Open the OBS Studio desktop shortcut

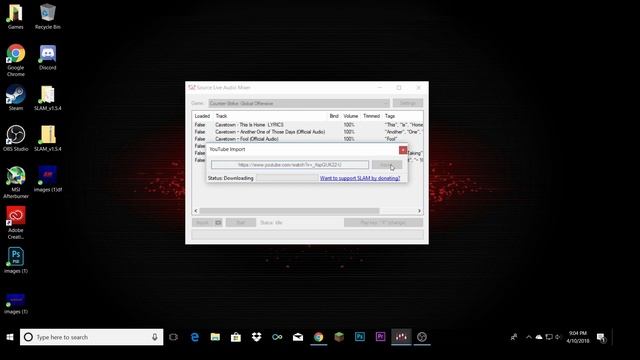[x=16, y=139]
